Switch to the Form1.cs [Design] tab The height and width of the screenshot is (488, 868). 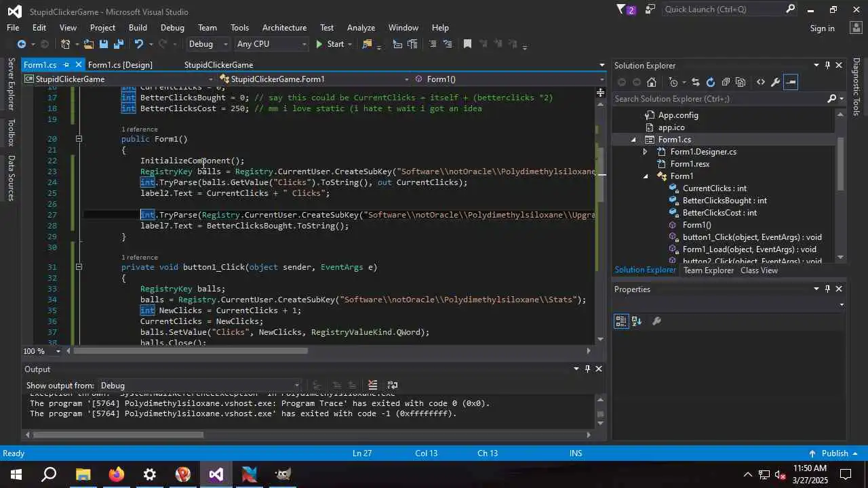tap(120, 65)
